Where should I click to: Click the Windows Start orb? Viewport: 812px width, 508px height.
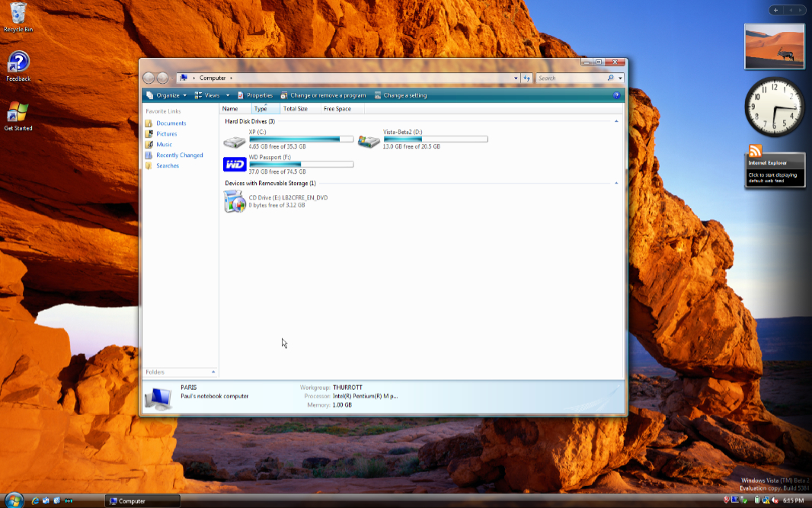pos(13,500)
